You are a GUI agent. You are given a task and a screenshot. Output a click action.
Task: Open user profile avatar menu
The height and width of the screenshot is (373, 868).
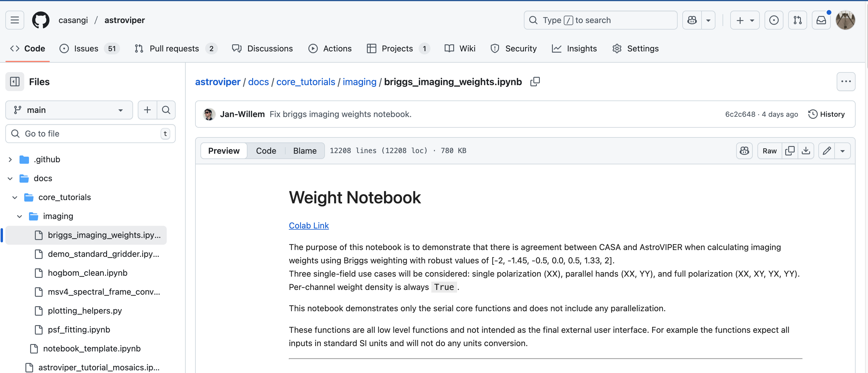click(845, 20)
